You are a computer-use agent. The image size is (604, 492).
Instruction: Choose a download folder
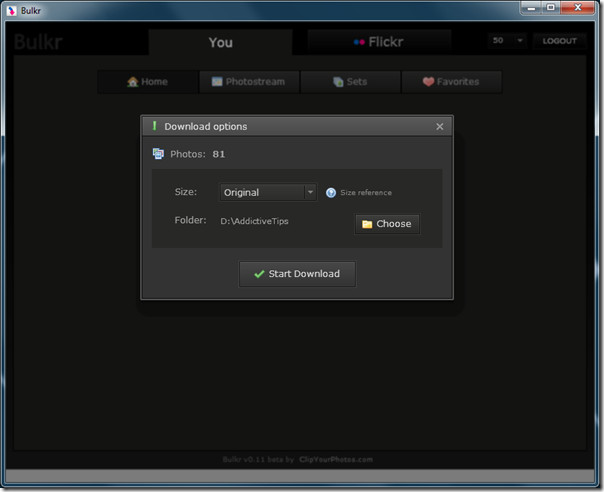[x=387, y=224]
